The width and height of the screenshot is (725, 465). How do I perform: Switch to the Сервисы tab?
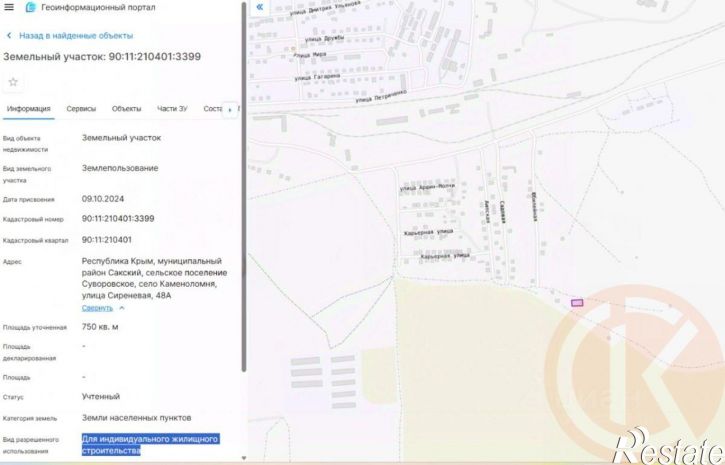click(81, 108)
